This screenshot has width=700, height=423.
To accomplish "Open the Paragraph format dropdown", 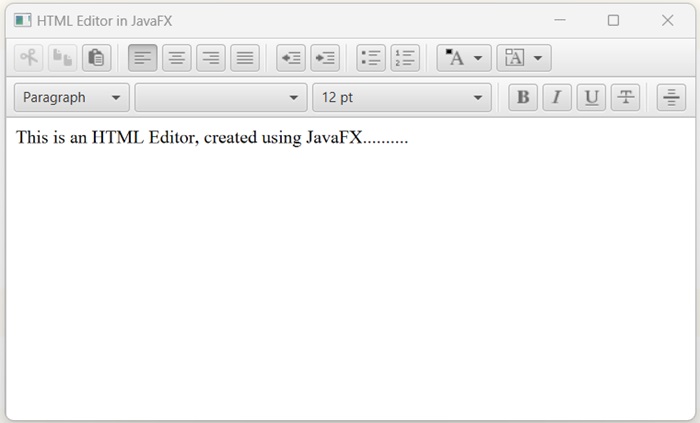I will (x=71, y=97).
